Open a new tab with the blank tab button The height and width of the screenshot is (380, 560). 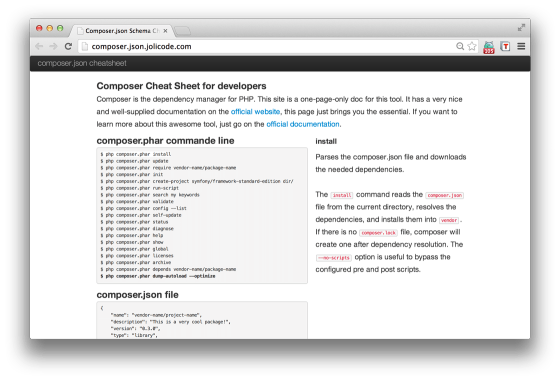(183, 31)
